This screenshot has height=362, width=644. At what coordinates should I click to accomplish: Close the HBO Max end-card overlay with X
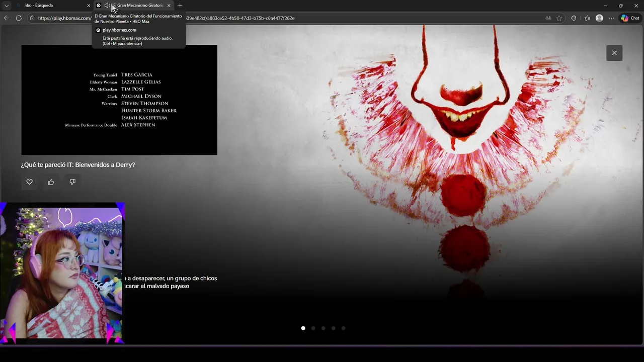coord(614,53)
